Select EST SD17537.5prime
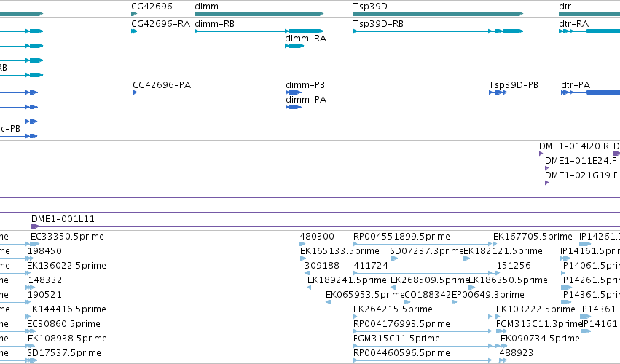 pos(64,353)
